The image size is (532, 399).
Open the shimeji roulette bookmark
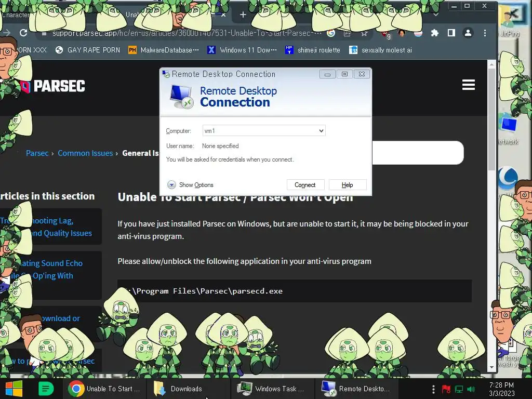click(x=312, y=50)
